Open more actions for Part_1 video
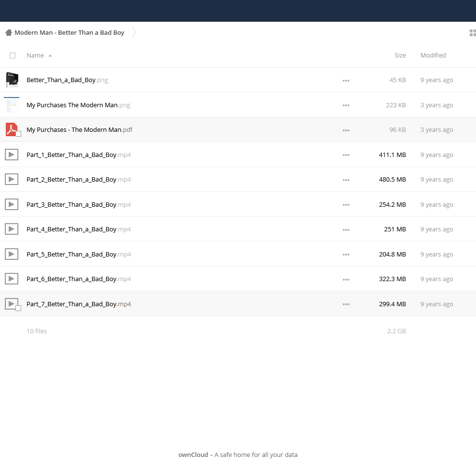 346,155
